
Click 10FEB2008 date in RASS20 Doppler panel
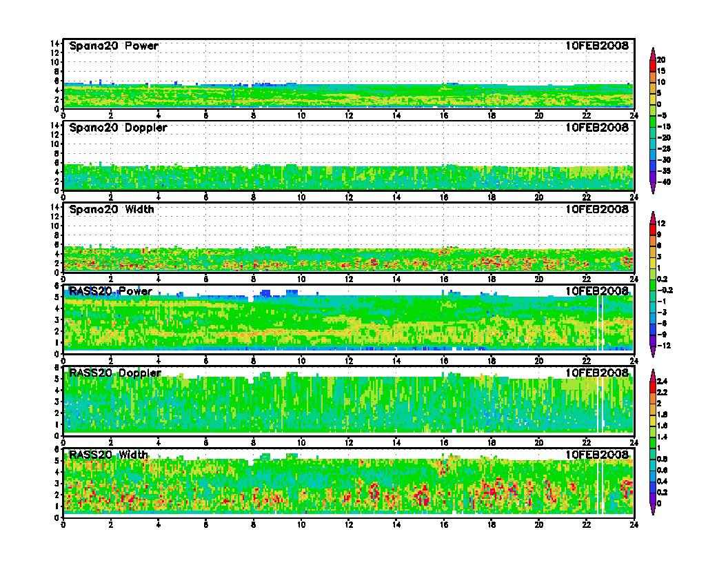(596, 373)
